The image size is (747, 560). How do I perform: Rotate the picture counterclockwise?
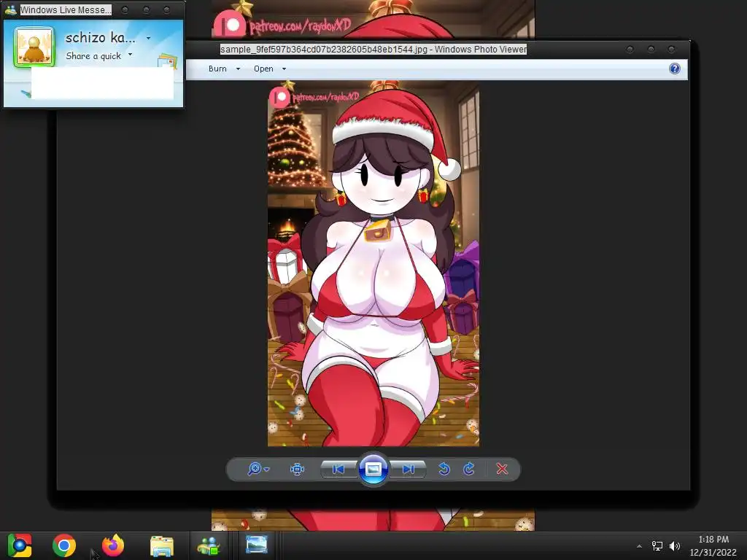click(x=444, y=469)
